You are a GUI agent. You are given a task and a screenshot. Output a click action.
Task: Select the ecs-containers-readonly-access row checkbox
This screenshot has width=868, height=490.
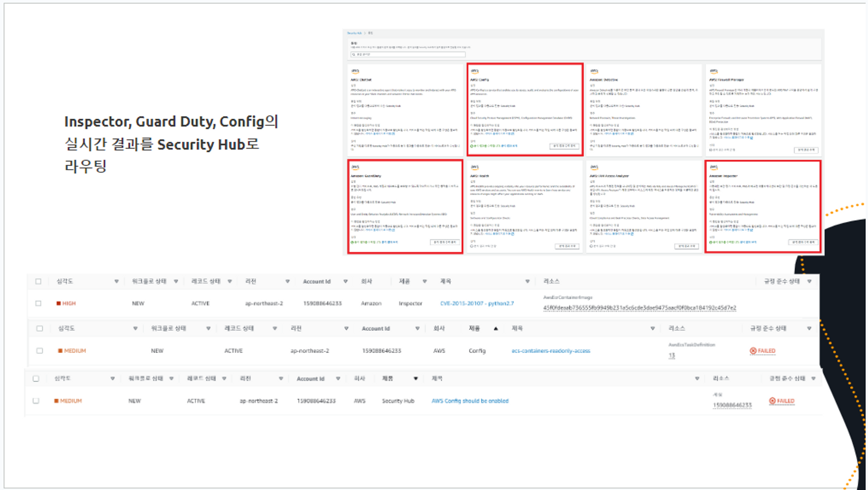pos(39,351)
